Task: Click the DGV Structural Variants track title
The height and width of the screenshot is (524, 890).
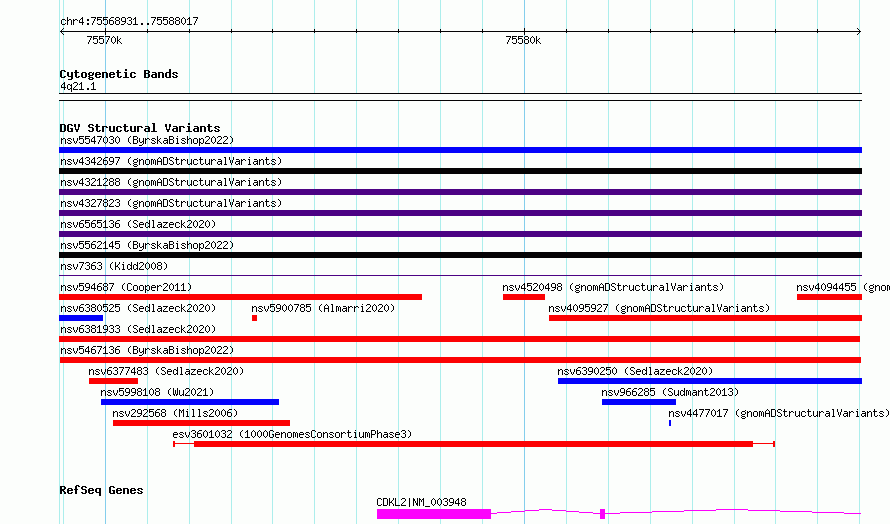Action: coord(140,128)
